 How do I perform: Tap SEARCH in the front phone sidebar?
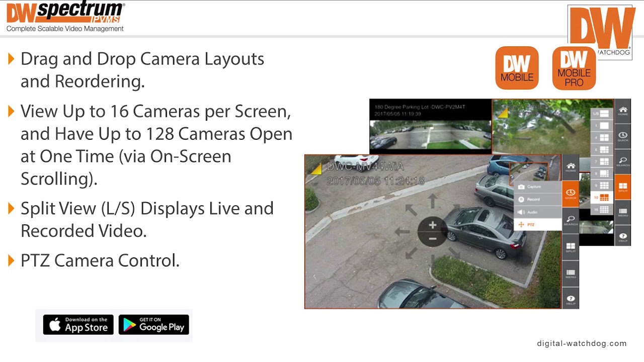571,220
